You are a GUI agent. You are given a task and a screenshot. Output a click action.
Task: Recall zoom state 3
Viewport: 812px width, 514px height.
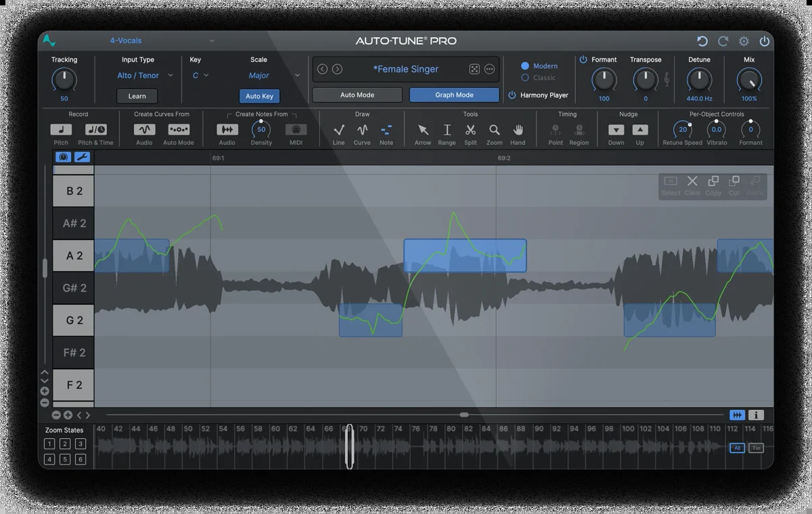point(81,444)
